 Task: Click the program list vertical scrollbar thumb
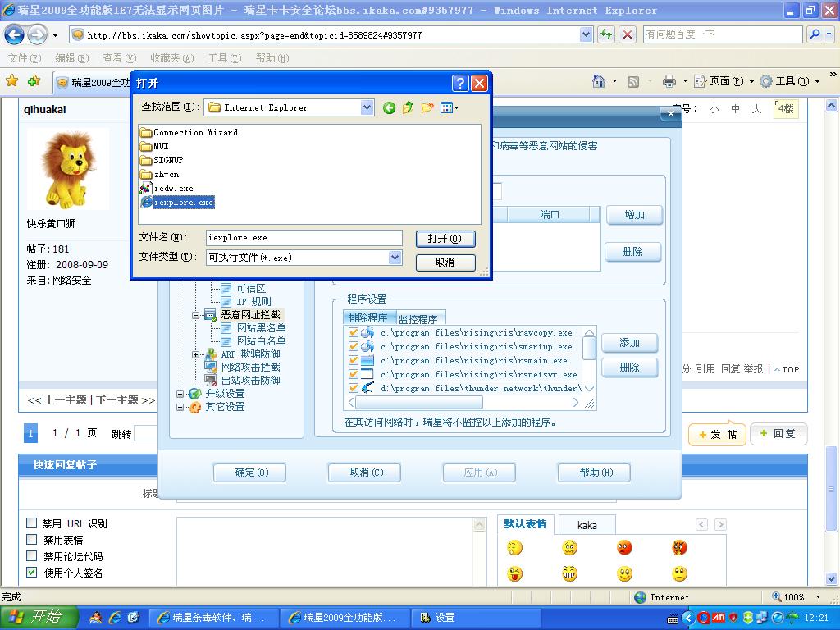pyautogui.click(x=589, y=349)
